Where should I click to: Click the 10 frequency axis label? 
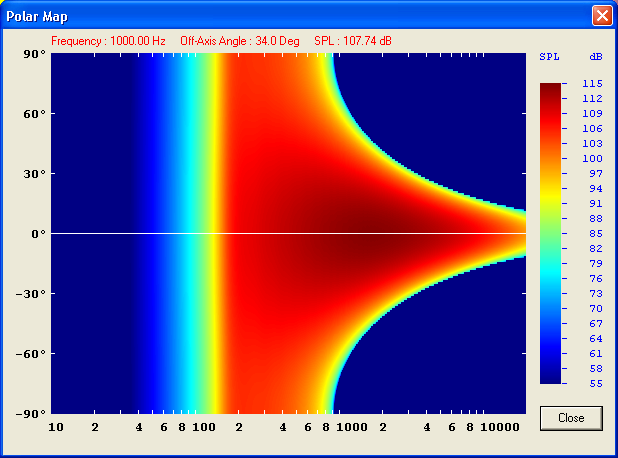[56, 427]
